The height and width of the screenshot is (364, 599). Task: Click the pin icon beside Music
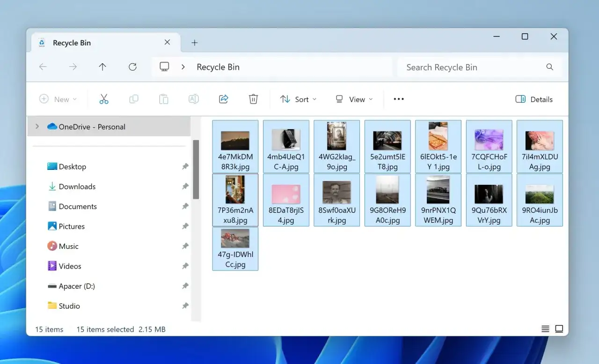pyautogui.click(x=185, y=246)
